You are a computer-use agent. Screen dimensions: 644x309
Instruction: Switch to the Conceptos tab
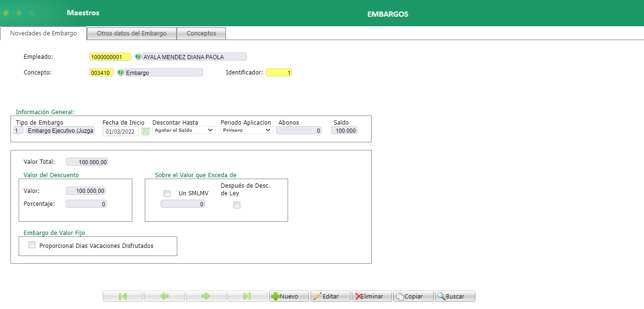coord(201,33)
